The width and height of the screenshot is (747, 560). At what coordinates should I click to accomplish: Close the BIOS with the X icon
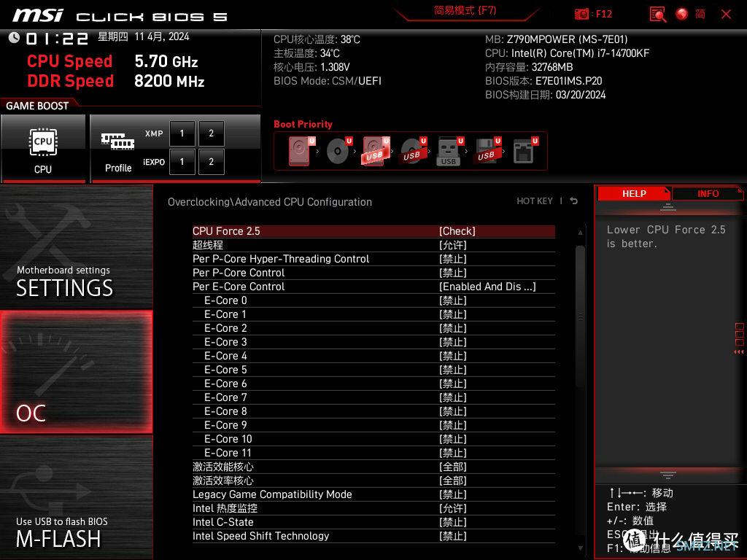[726, 15]
